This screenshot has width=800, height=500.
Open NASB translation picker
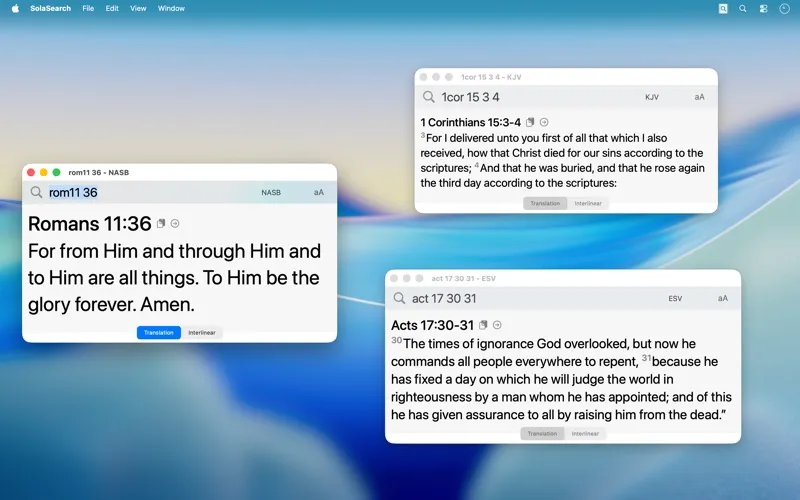(x=271, y=192)
